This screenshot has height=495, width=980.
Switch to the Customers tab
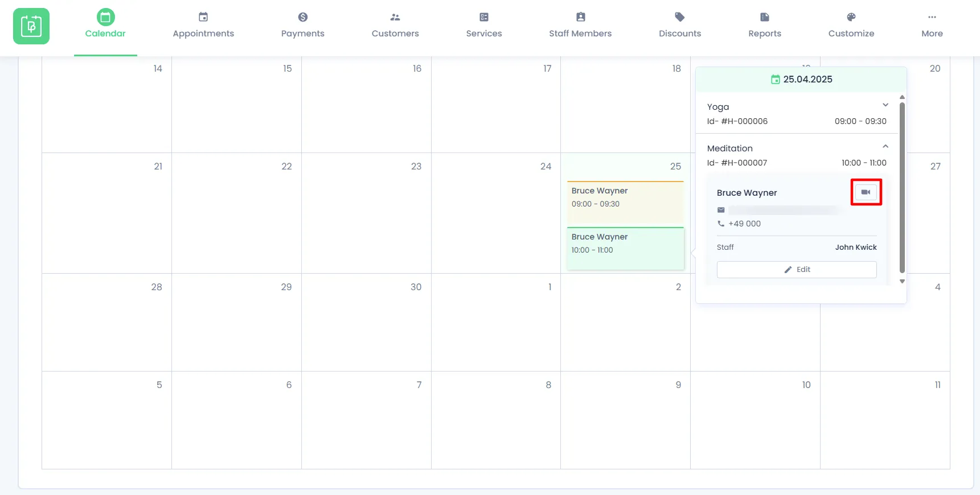pyautogui.click(x=395, y=25)
